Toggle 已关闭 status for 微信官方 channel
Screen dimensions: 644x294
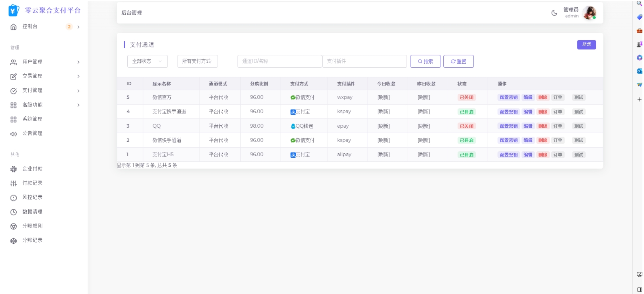466,97
